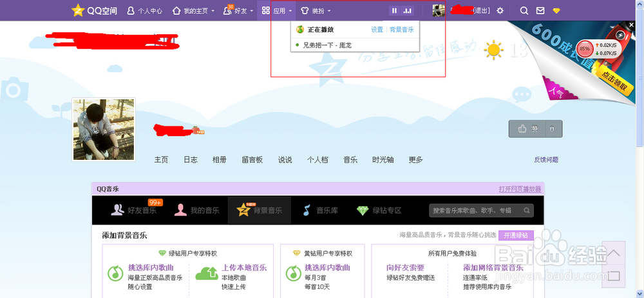Click the 85% memory accelerator ball
644x298 pixels.
click(585, 49)
